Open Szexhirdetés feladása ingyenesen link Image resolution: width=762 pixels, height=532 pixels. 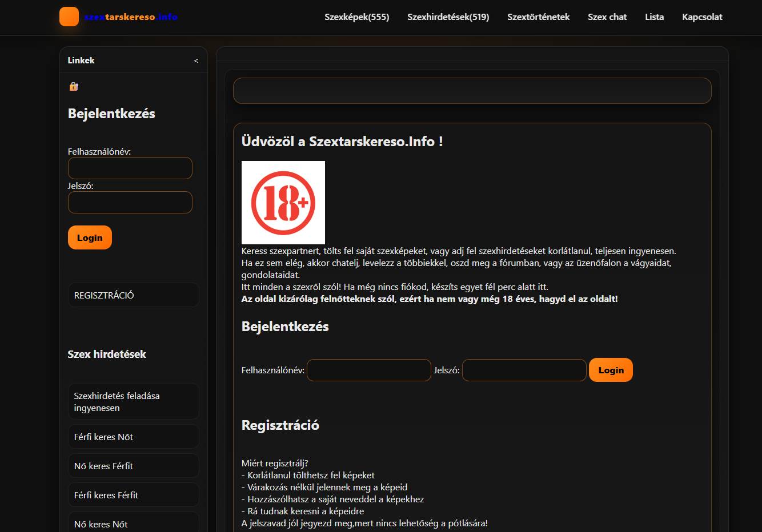point(134,402)
